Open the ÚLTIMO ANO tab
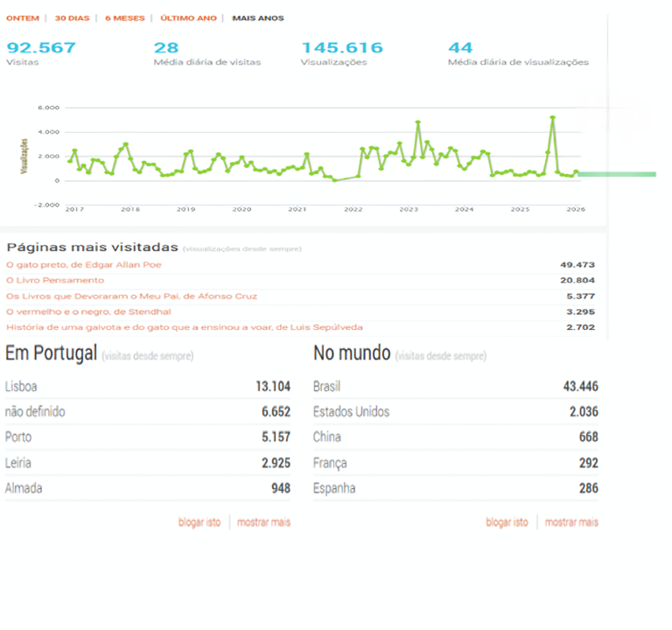This screenshot has height=630, width=672. click(x=188, y=18)
